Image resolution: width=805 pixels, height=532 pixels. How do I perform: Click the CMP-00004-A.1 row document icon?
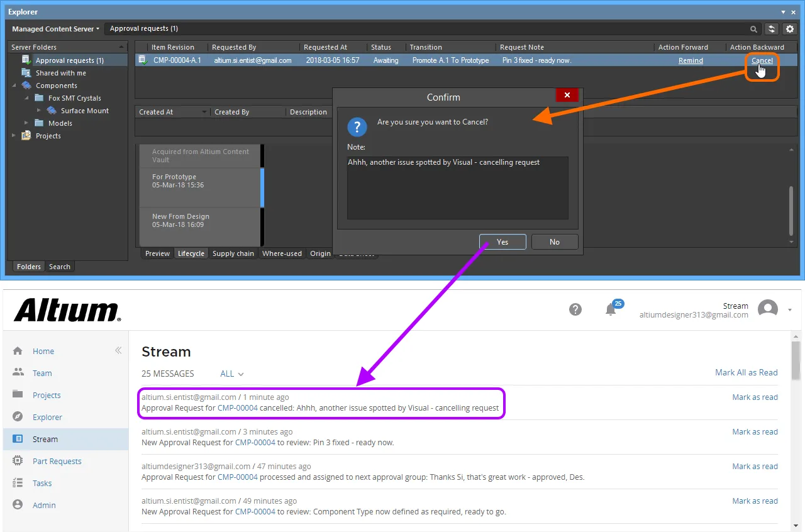(x=143, y=60)
